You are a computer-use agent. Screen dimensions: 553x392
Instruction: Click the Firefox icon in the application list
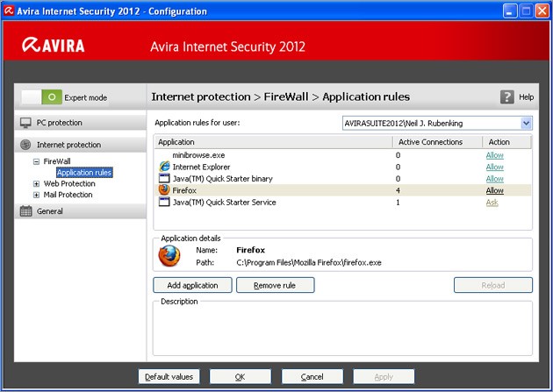pos(164,189)
